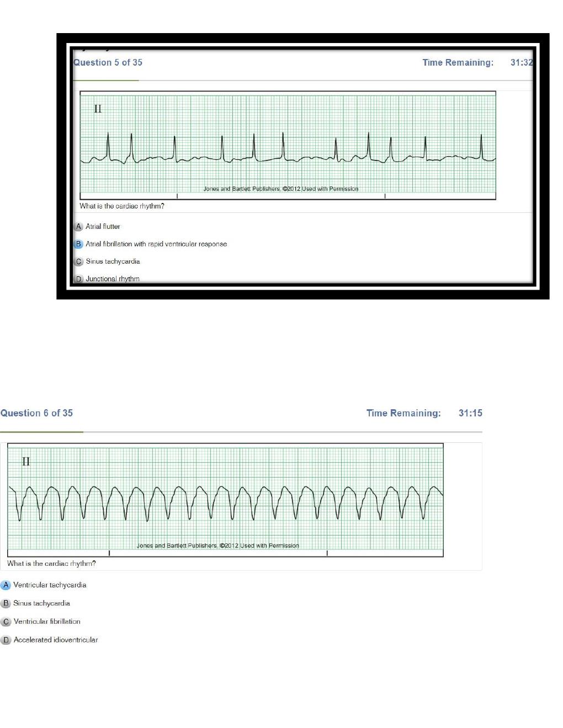Click the Time Remaining 31:32 label
The height and width of the screenshot is (728, 563).
pos(478,62)
